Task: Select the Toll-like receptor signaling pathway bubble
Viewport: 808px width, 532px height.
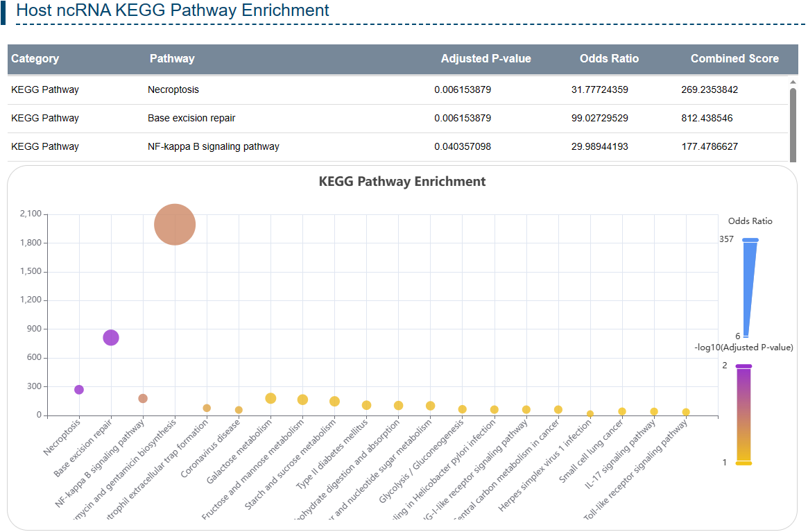Action: pyautogui.click(x=686, y=412)
